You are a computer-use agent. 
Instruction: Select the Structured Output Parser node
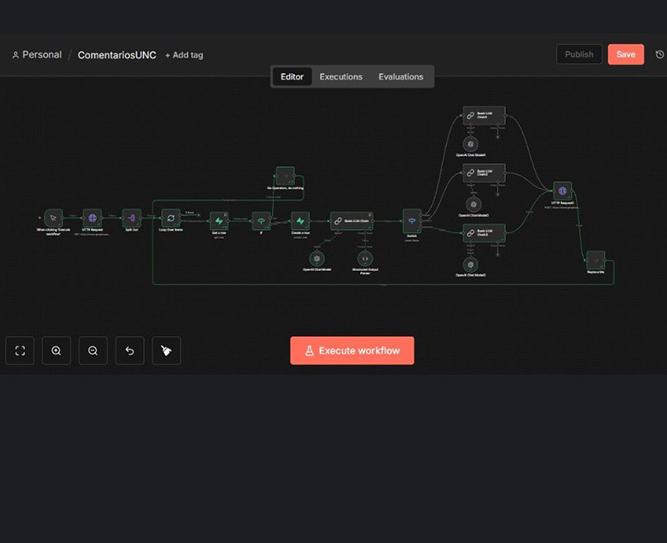click(365, 258)
